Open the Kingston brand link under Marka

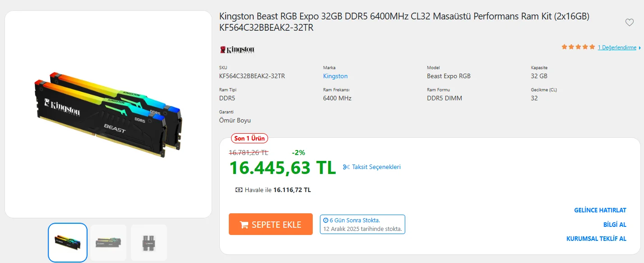coord(335,76)
